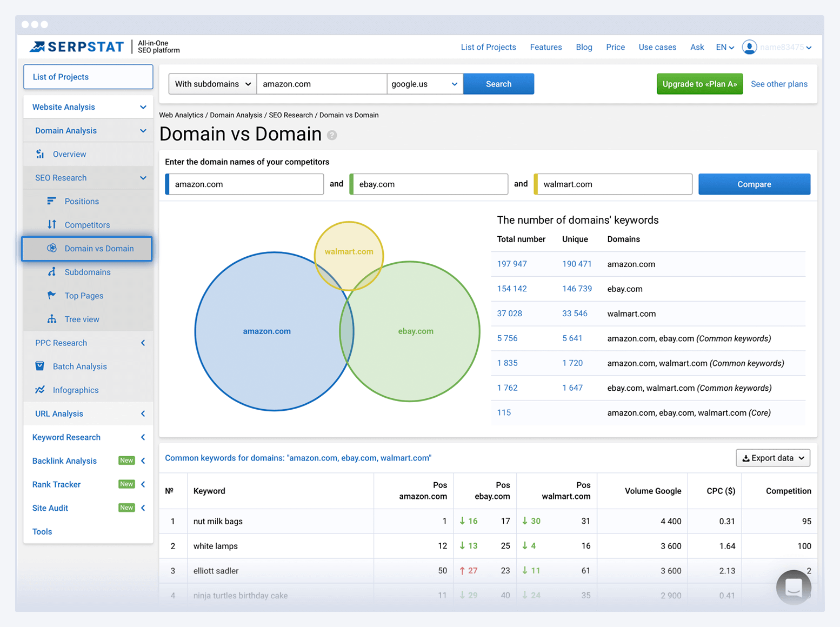Click walmart.com total keywords 37 028
The image size is (840, 627).
click(x=509, y=313)
